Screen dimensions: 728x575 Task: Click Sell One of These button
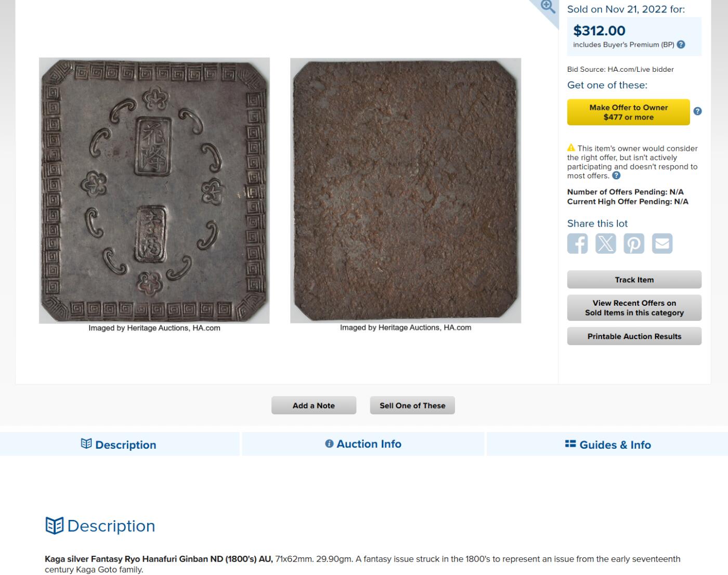[x=412, y=406]
